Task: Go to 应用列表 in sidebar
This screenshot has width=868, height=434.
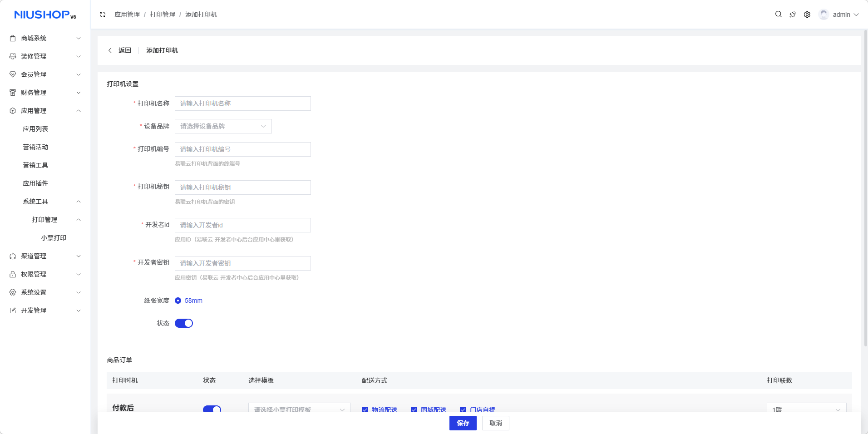Action: [x=35, y=129]
